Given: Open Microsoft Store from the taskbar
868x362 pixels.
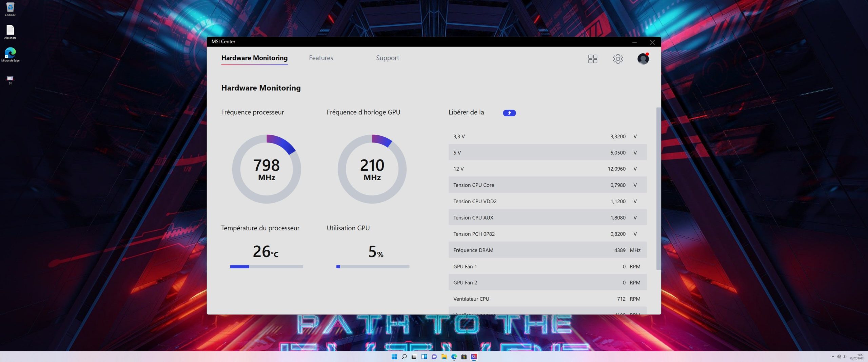Looking at the screenshot, I should (464, 357).
